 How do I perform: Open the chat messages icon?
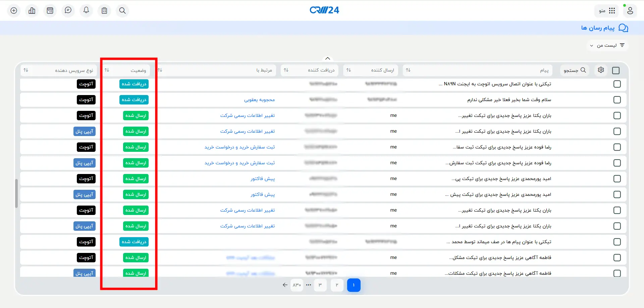(x=68, y=10)
